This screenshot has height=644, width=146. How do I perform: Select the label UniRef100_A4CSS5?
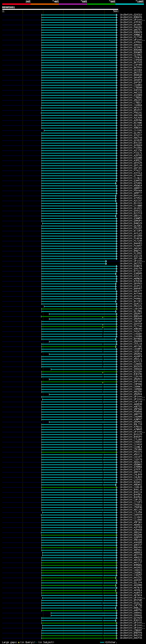click(x=131, y=93)
